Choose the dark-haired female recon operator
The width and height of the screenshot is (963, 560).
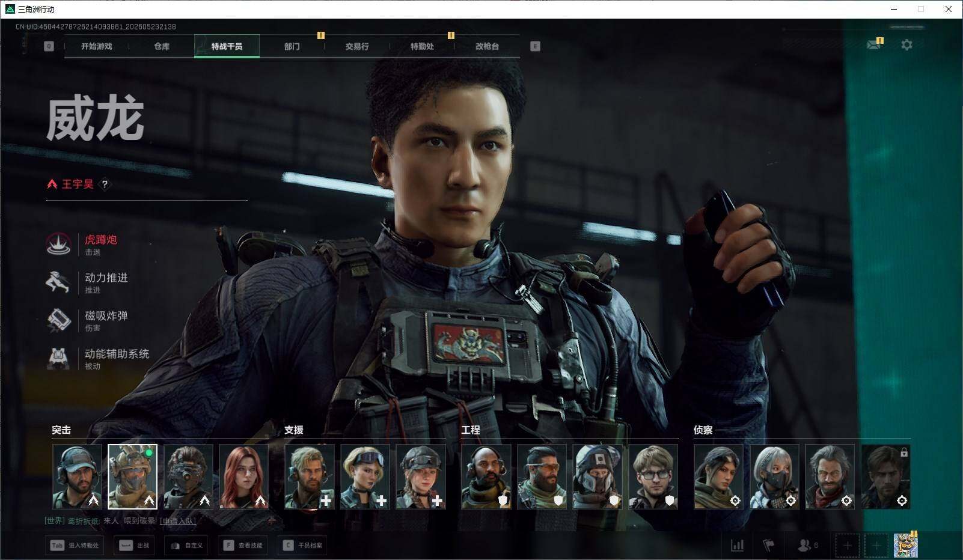coord(718,476)
